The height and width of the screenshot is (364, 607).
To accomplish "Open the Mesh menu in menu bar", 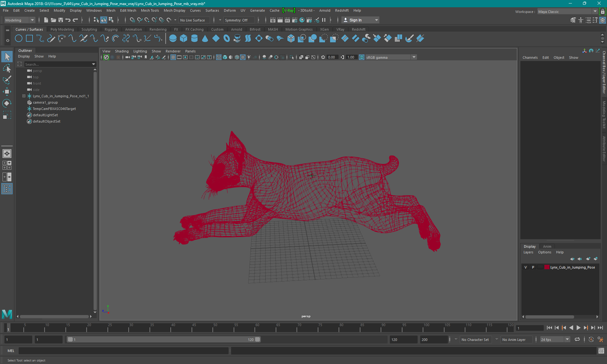I will 110,10.
